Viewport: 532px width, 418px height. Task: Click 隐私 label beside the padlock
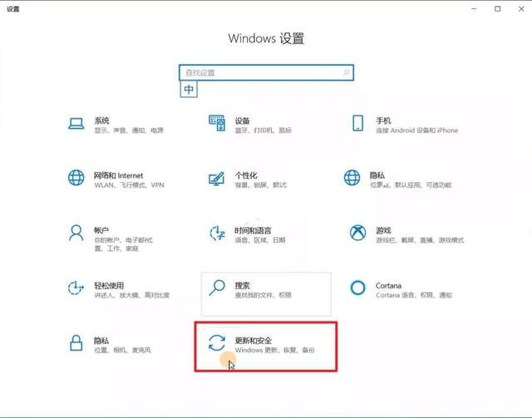point(101,341)
